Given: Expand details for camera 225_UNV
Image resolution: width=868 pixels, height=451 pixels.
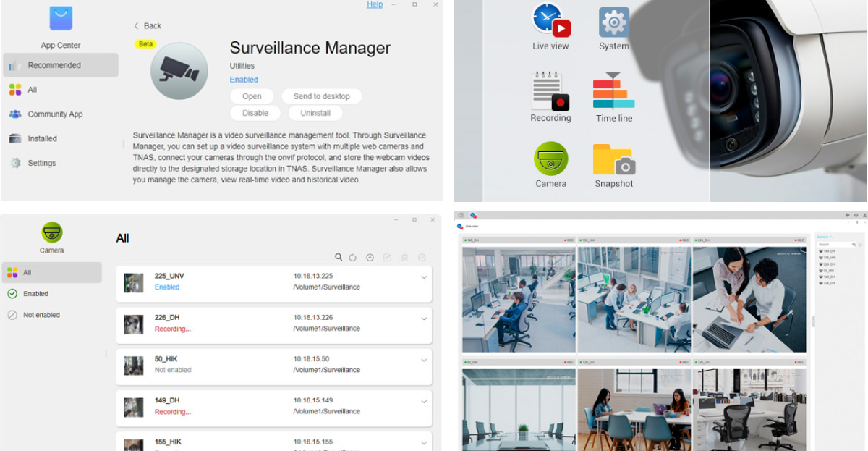Looking at the screenshot, I should point(425,277).
